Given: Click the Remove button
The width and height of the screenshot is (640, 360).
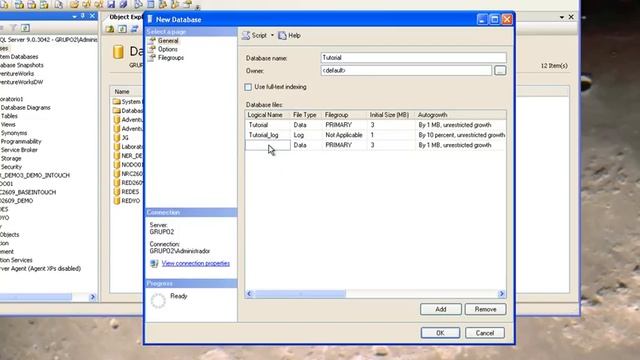Looking at the screenshot, I should tap(485, 309).
